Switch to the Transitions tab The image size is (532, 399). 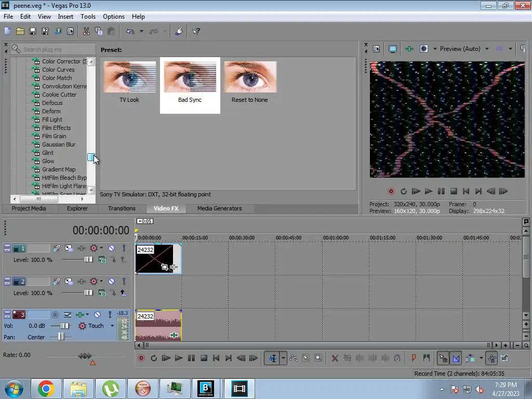[122, 208]
